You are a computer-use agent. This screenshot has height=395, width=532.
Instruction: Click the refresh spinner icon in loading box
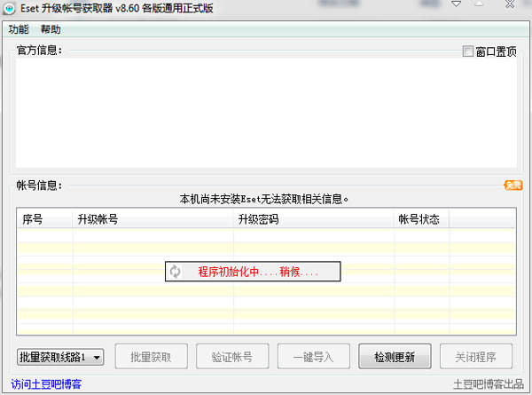[x=175, y=272]
